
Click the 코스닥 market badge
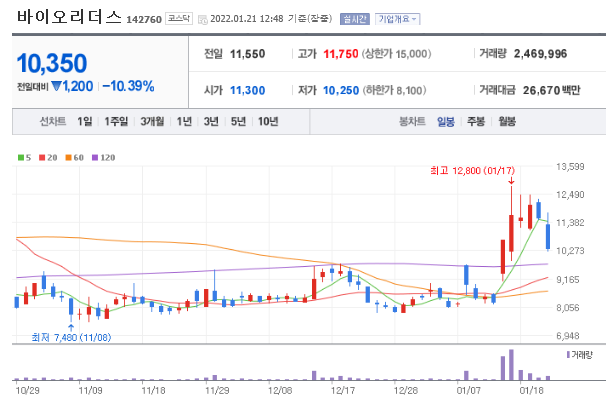tap(179, 18)
